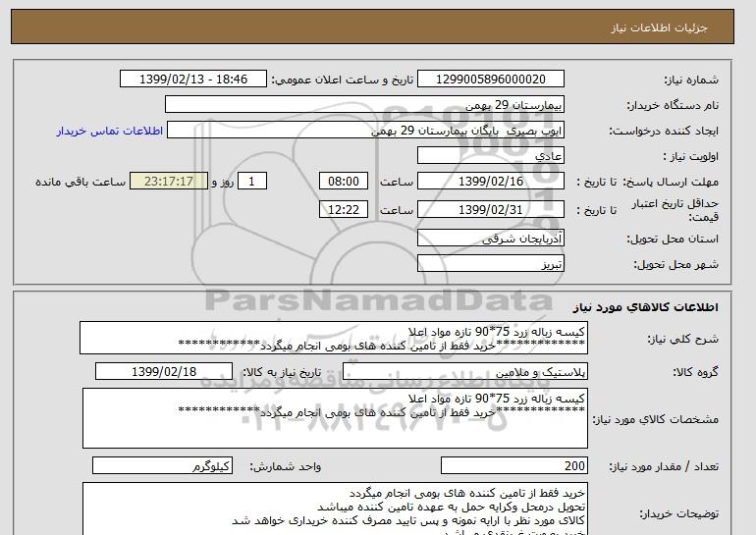Click the تعداد / مقدار مورد نیاز label
Screen dimensions: 756x535
(664, 466)
